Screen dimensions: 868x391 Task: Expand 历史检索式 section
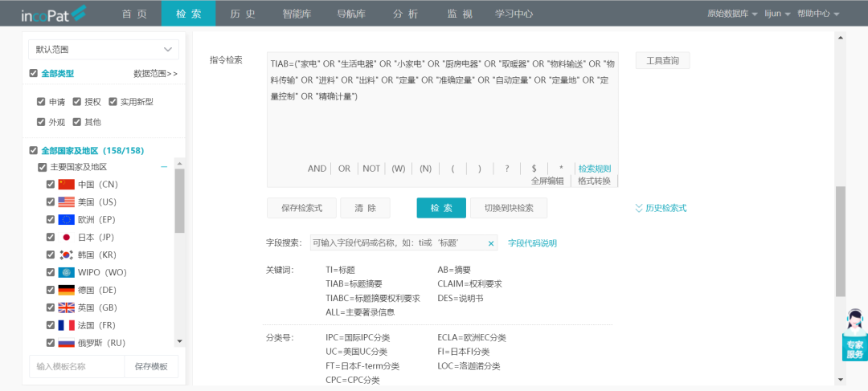pos(661,208)
